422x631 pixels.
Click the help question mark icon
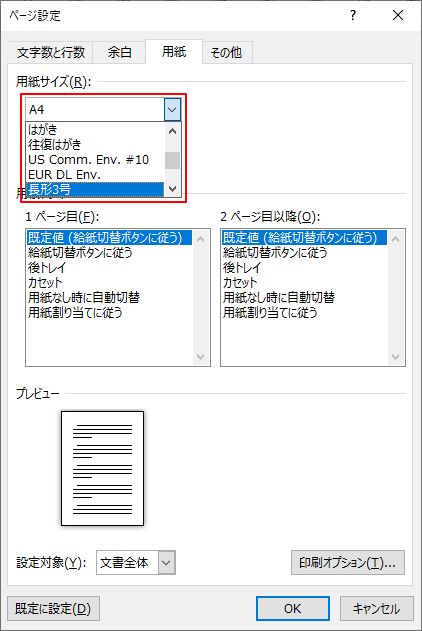tap(353, 16)
